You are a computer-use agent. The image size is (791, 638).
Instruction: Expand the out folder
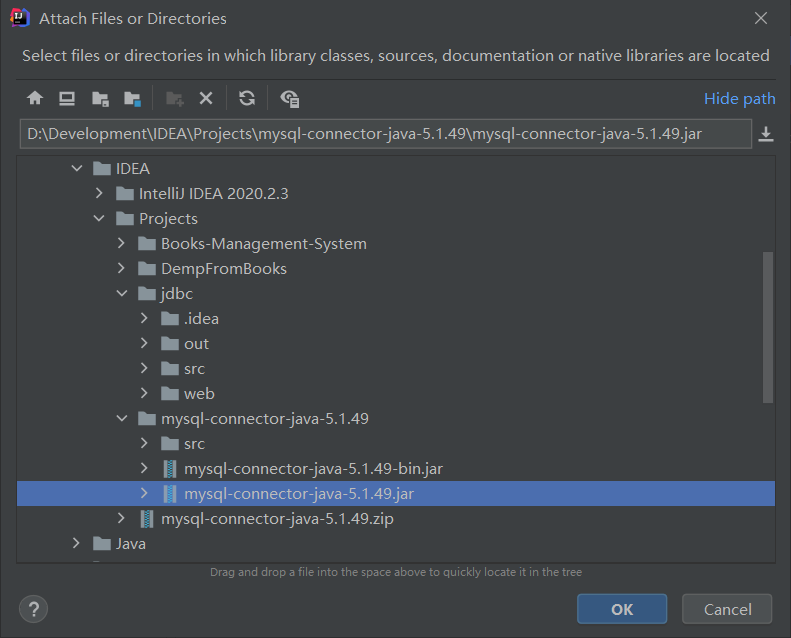144,343
